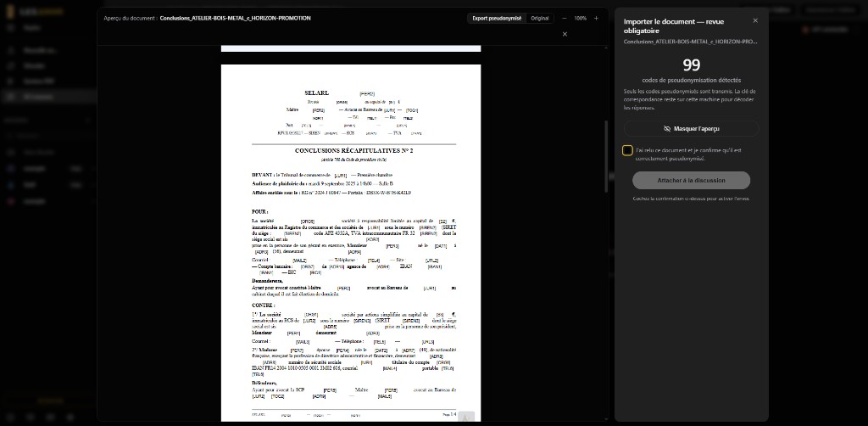
Task: Click the CONTRE : heading in the document
Action: point(263,305)
